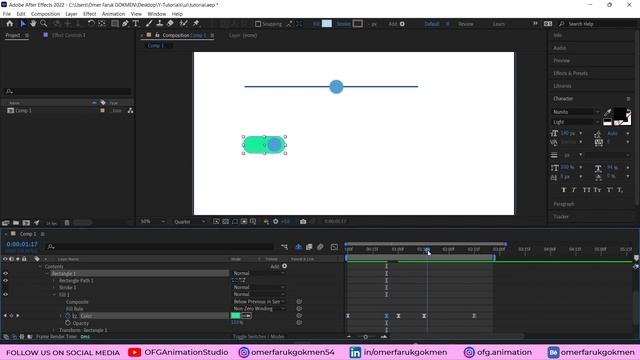Select the Type tool
The image size is (640, 360).
click(136, 24)
